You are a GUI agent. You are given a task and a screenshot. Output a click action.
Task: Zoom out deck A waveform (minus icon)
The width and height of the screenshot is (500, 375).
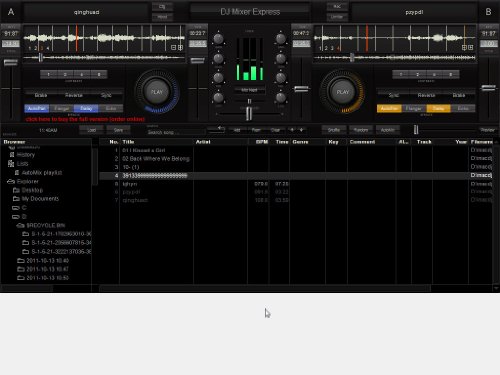pos(174,48)
